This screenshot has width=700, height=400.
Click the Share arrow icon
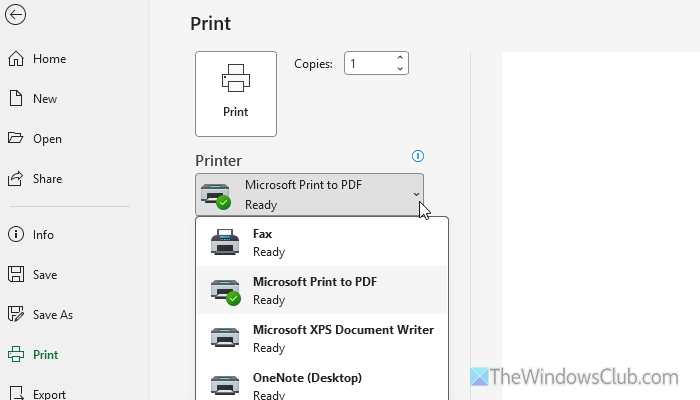tap(16, 178)
